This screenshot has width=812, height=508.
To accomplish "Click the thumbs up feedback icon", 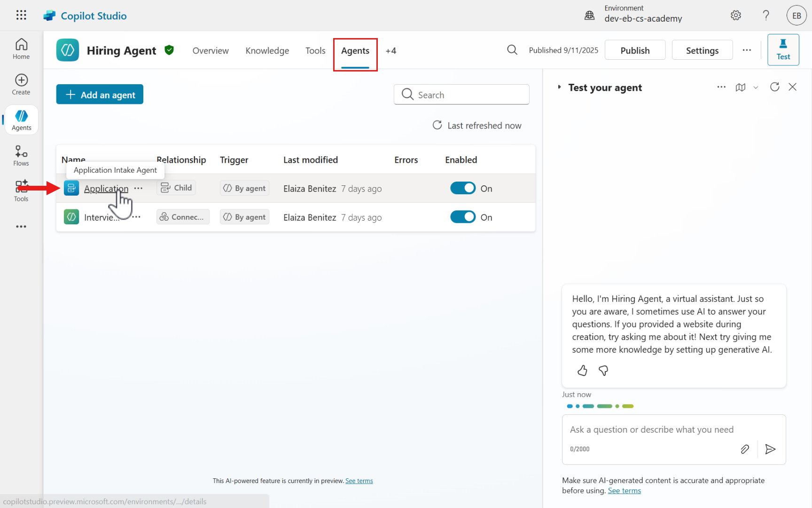I will coord(582,371).
